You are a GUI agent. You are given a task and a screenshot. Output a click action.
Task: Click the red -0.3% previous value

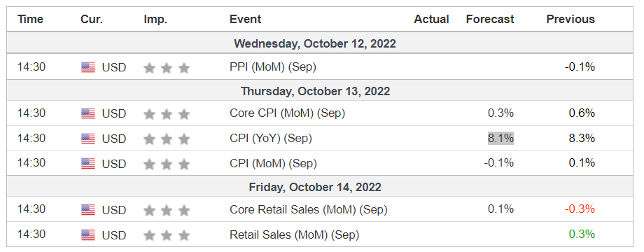[580, 209]
